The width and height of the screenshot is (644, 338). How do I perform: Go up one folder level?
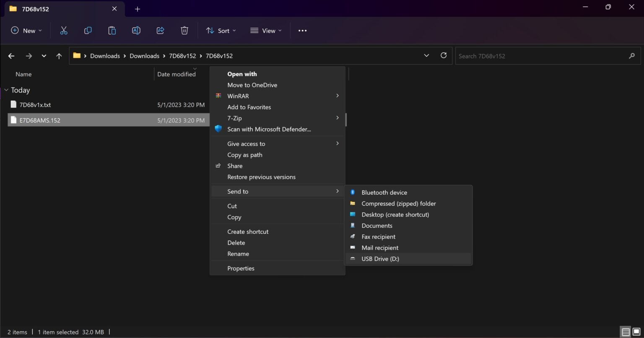tap(59, 56)
